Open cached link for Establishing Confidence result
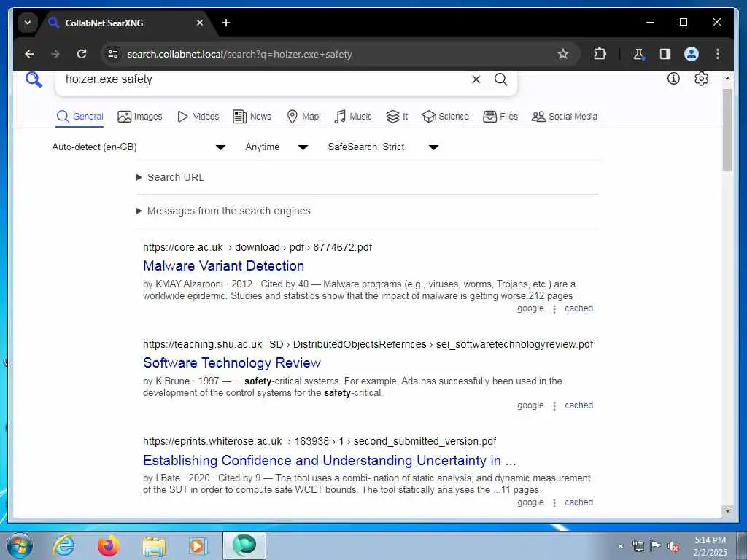The image size is (747, 560). point(578,502)
